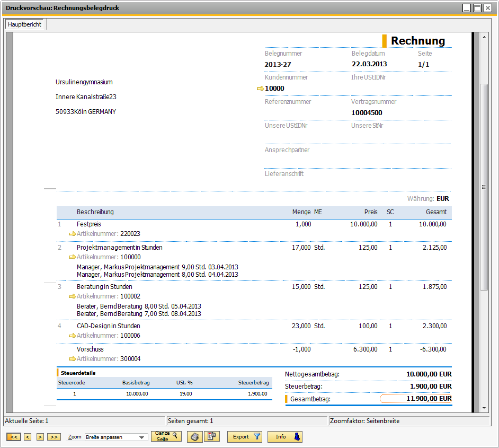Screen dimensions: 499x448
Task: Click the printer icon button
Action: click(195, 437)
